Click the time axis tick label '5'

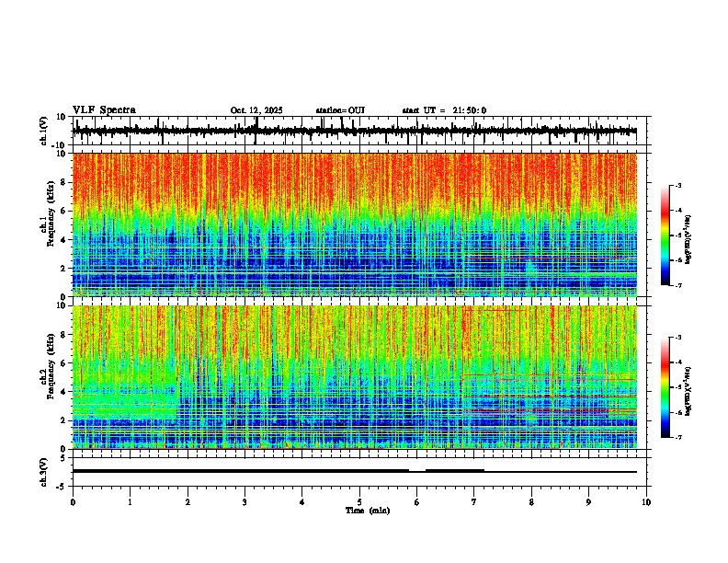tap(359, 502)
